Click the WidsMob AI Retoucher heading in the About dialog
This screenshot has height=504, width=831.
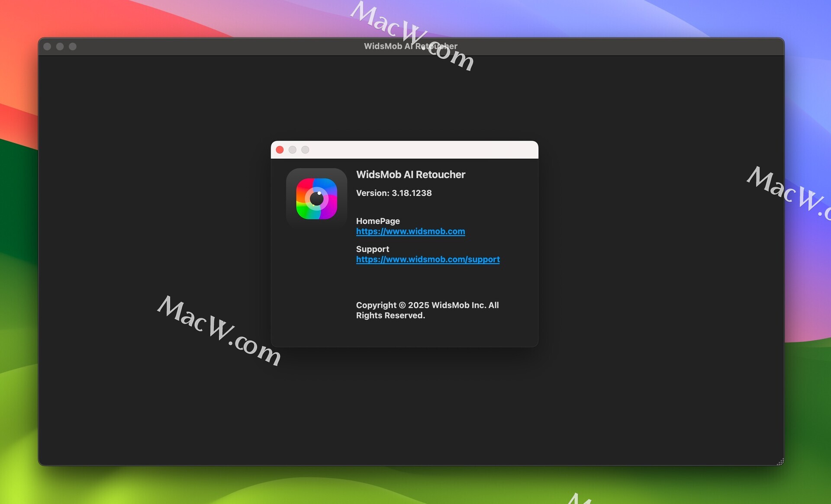(410, 174)
